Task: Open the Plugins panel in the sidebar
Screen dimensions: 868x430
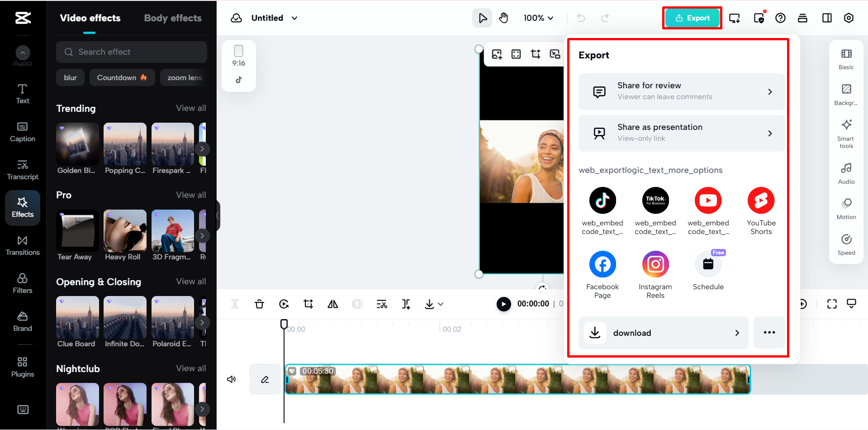Action: point(23,367)
